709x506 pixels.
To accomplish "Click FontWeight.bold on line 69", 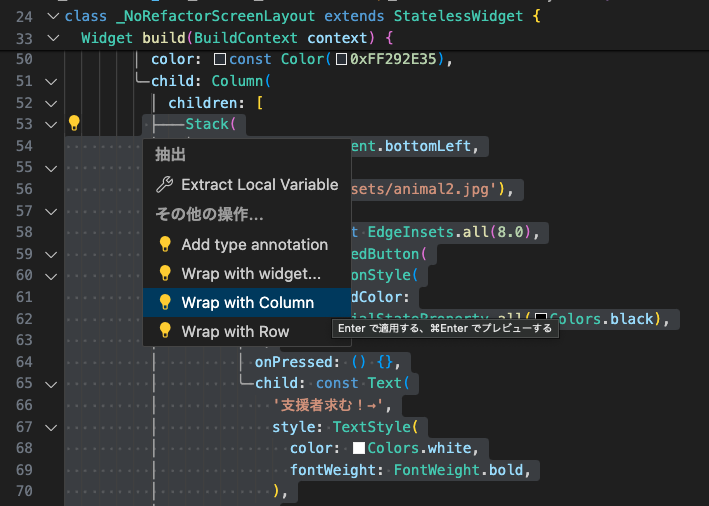I will pyautogui.click(x=459, y=470).
